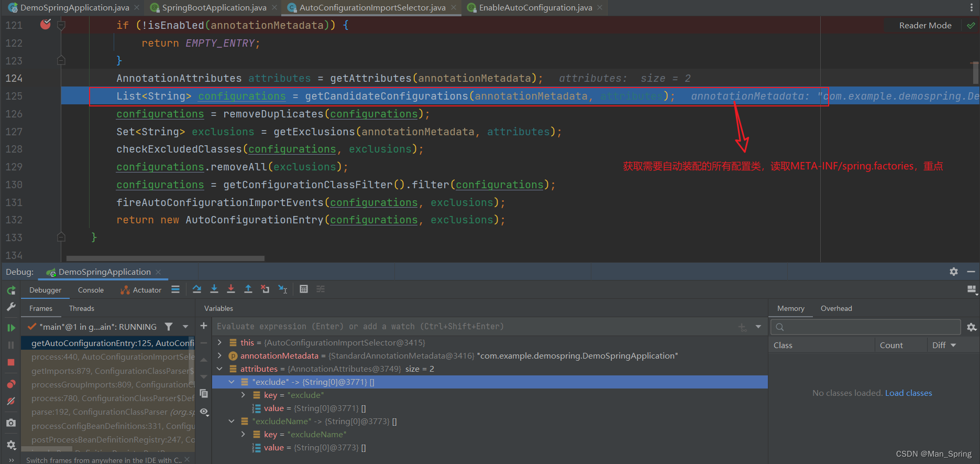Click the Memory class search field

pyautogui.click(x=865, y=327)
